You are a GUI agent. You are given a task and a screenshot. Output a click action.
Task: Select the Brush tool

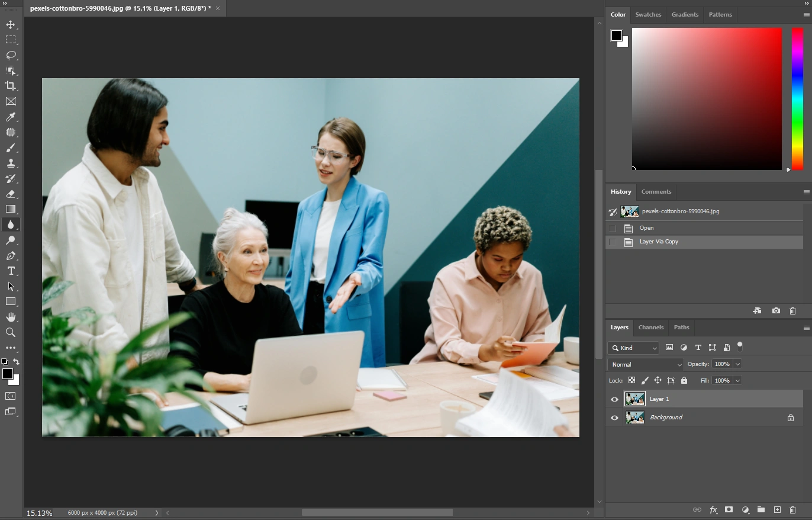click(x=11, y=148)
